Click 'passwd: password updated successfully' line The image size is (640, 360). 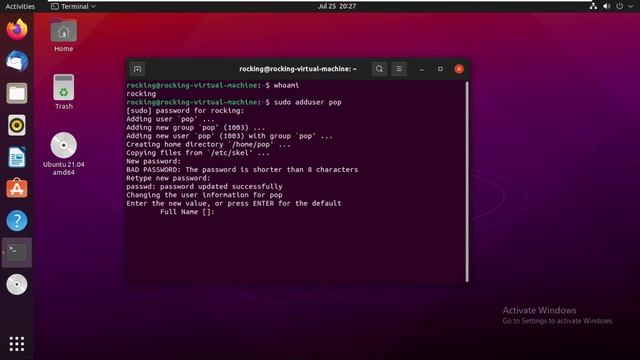tap(204, 187)
